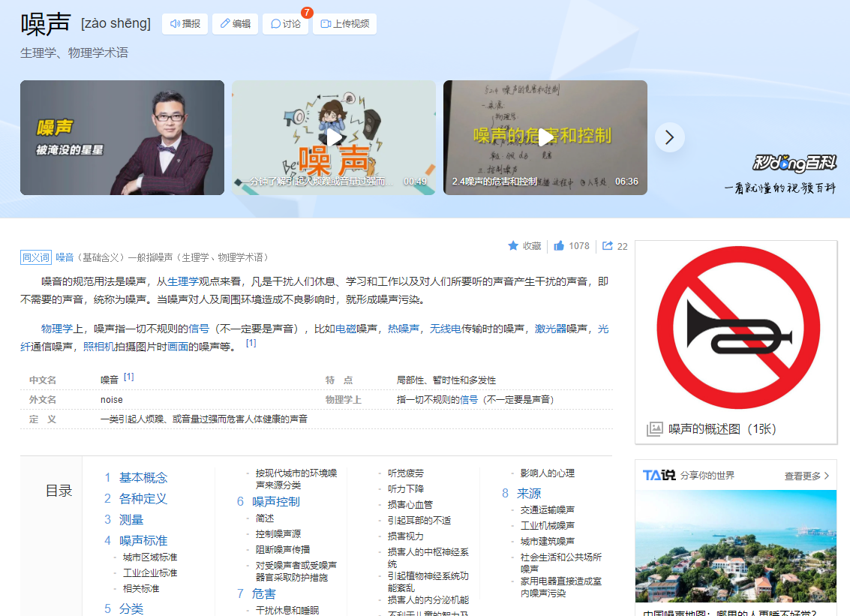
Task: Click the TA说 logo
Action: [x=659, y=476]
